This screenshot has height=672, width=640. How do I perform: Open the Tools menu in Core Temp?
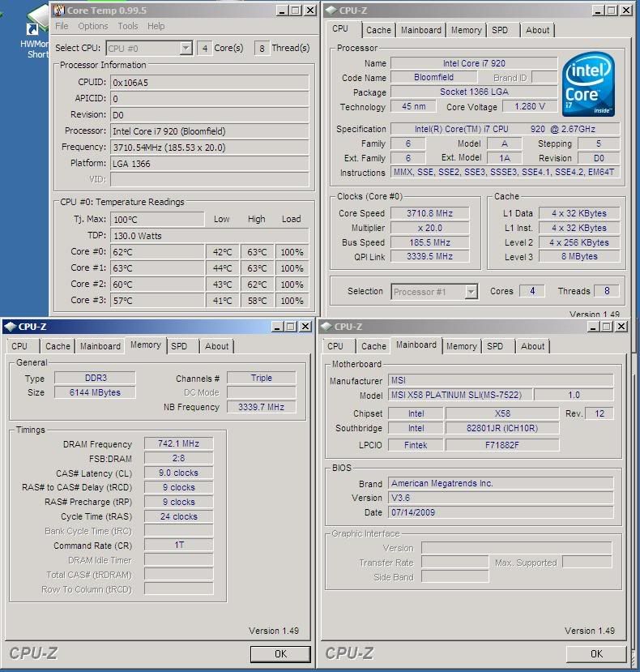pyautogui.click(x=128, y=26)
